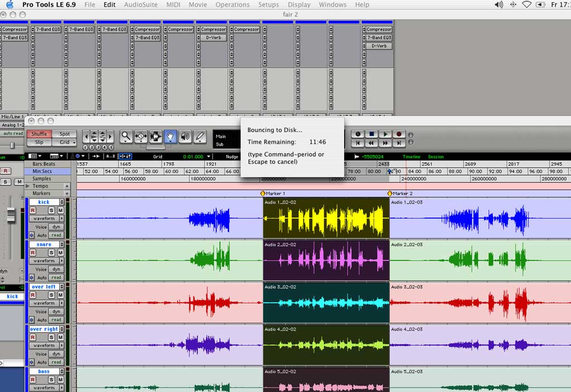Start playback with the Play button
Screen dimensions: 571x392
click(385, 134)
